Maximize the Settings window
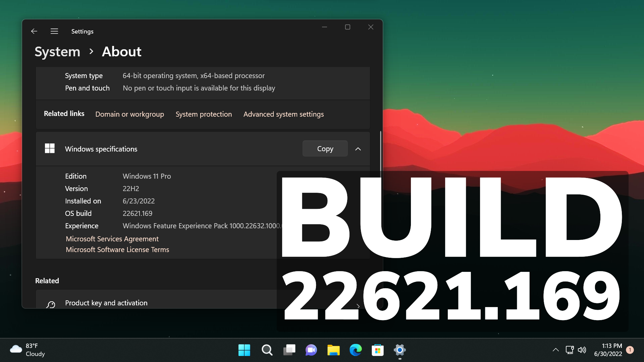The width and height of the screenshot is (644, 362). click(x=347, y=27)
